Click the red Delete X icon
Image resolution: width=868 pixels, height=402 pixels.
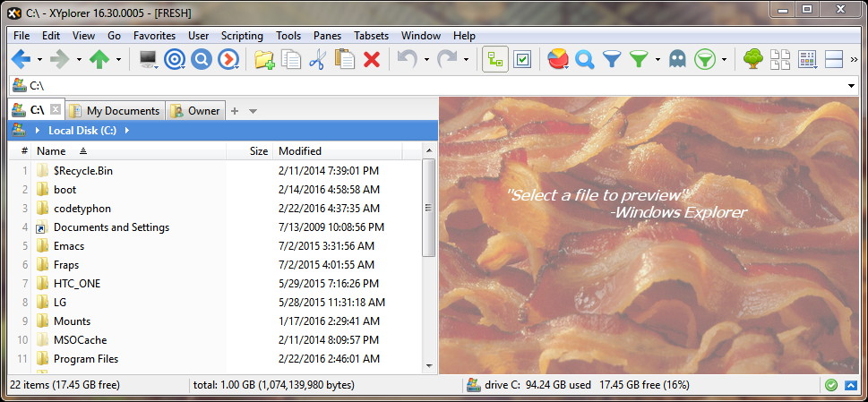point(372,59)
